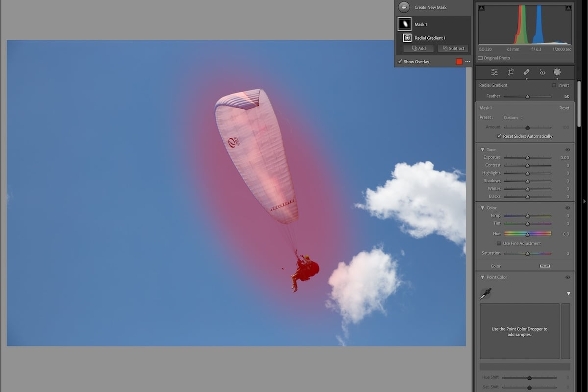Select the Healing tool
The image size is (588, 392).
526,72
